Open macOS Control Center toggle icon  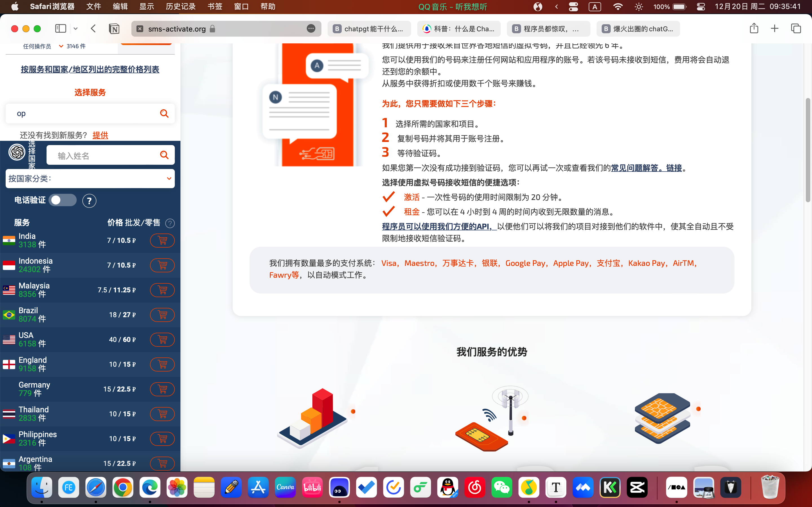click(701, 7)
